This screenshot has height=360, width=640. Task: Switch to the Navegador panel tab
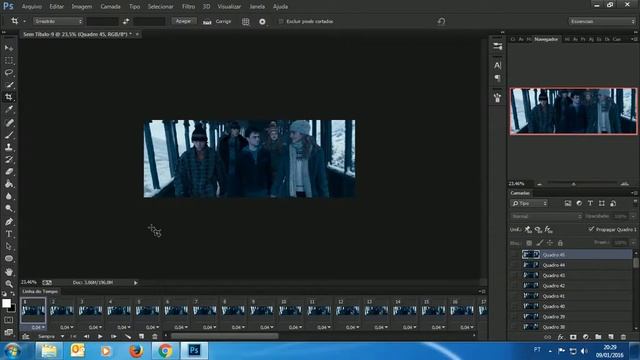546,39
